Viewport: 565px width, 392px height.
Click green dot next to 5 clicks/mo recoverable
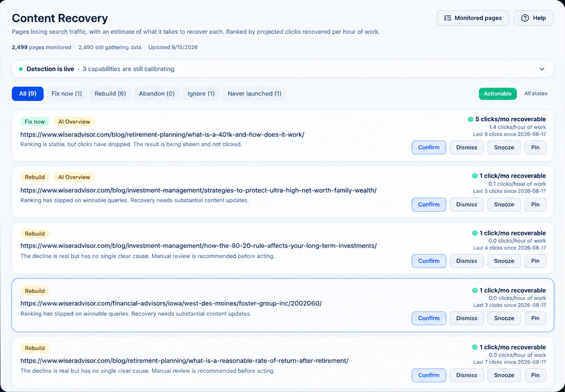tap(470, 119)
